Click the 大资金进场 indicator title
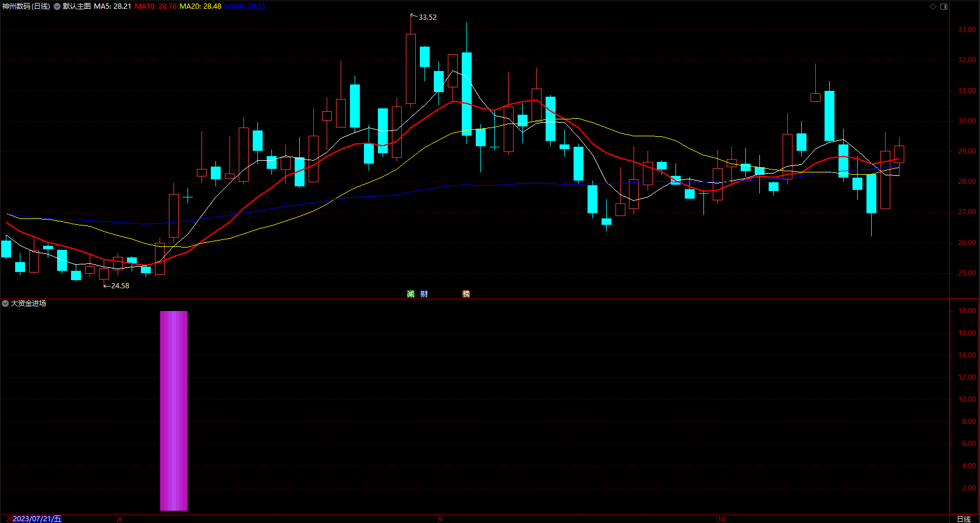The height and width of the screenshot is (523, 980). 29,303
